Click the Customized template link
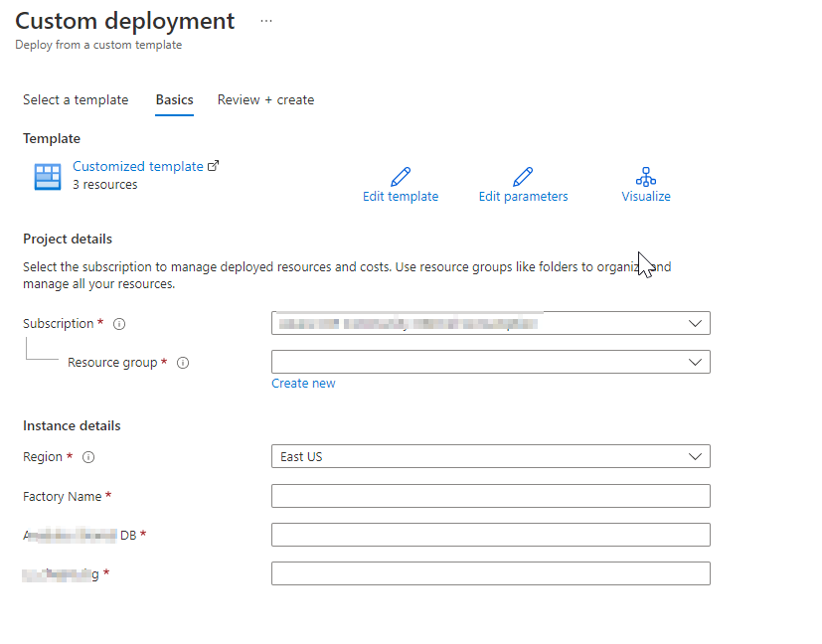 [x=137, y=165]
